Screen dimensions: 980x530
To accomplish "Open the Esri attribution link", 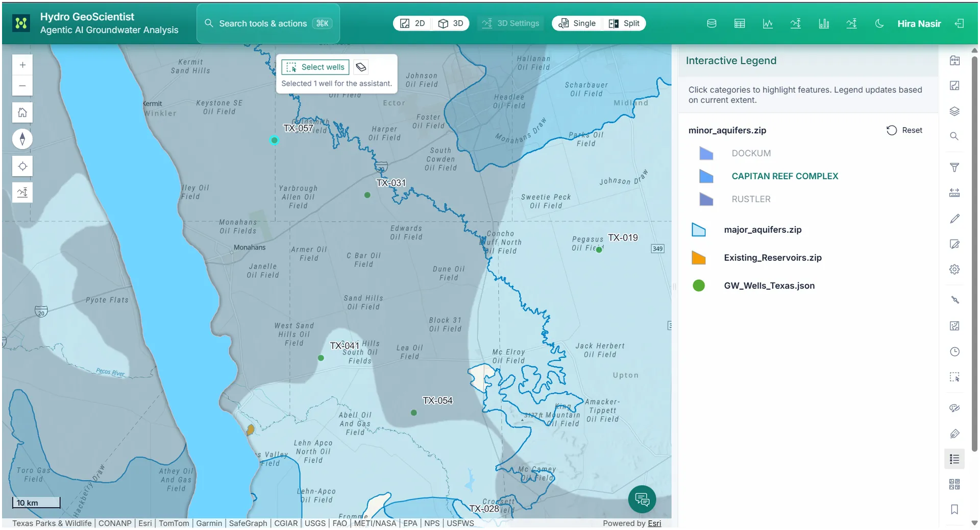I will 654,523.
